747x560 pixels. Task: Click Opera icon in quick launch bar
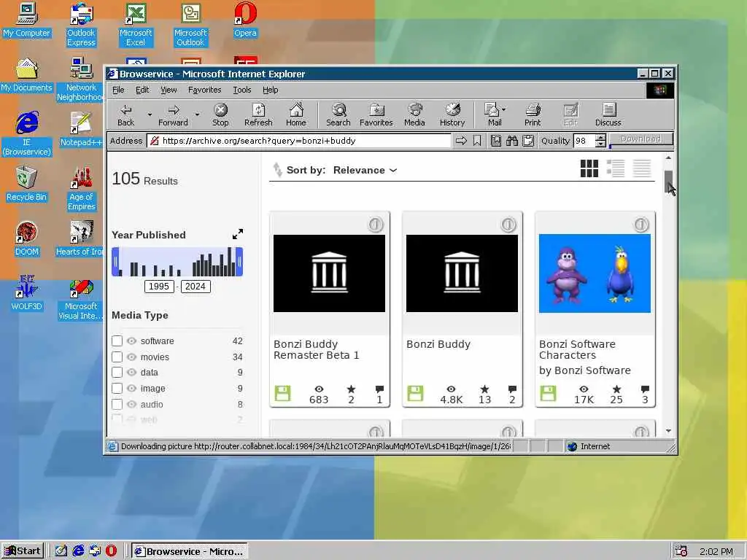tap(111, 551)
